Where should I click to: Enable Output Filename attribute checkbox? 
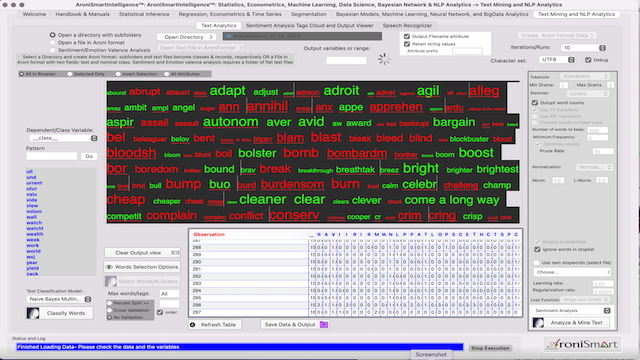tap(407, 36)
